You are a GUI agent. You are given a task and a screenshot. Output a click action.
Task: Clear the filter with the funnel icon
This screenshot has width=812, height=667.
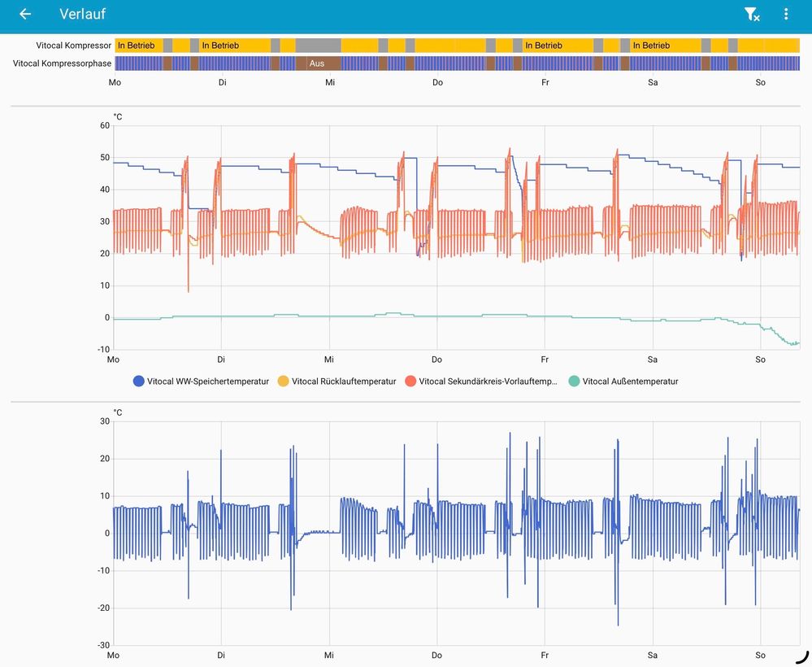tap(752, 14)
